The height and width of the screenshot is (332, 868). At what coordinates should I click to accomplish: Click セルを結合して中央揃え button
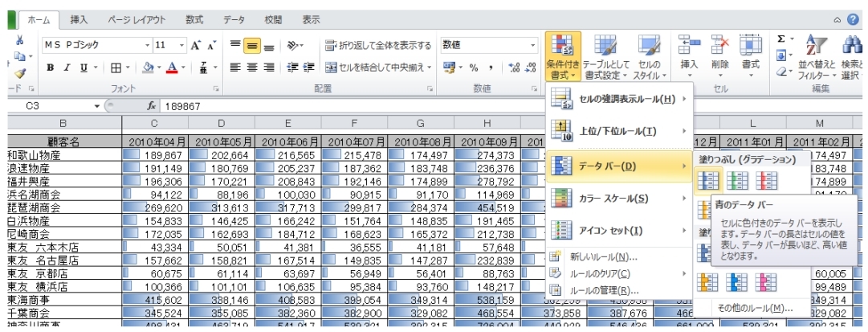[377, 68]
